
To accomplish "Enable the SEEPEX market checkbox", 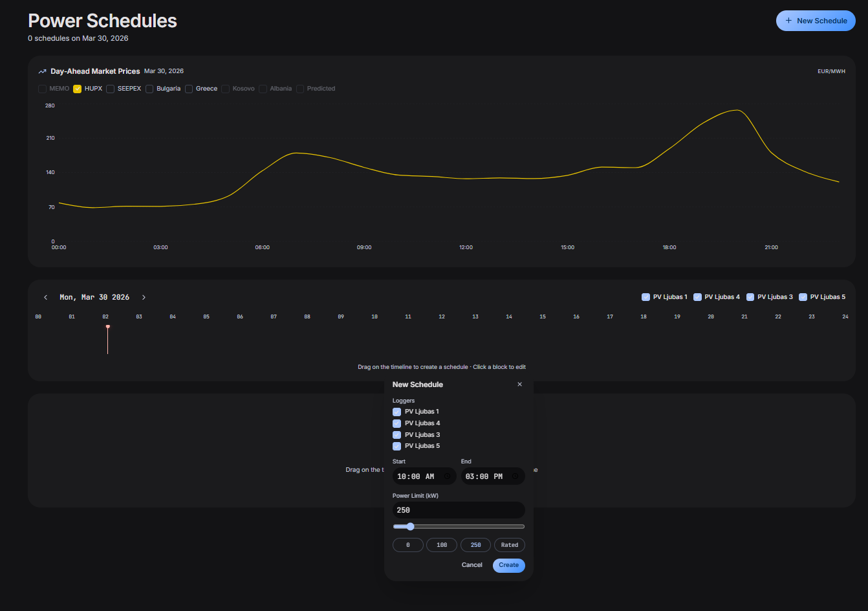I will click(x=111, y=89).
